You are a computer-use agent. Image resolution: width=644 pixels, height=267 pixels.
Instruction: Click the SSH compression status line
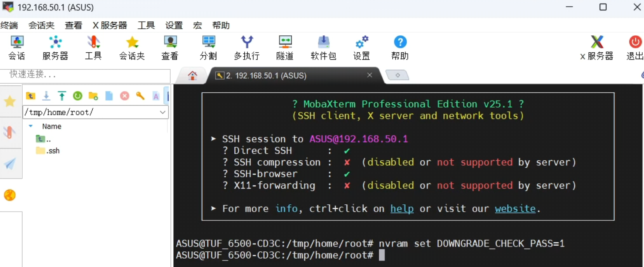click(399, 162)
